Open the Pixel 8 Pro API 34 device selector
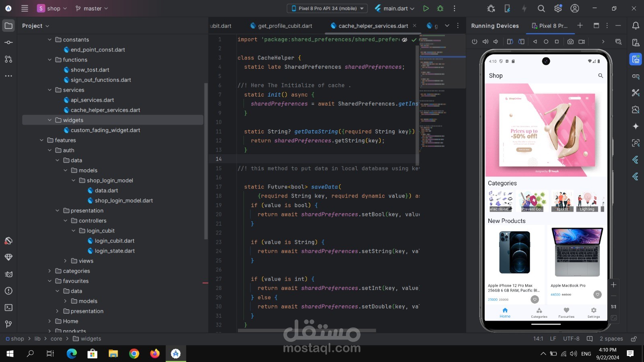 327,8
